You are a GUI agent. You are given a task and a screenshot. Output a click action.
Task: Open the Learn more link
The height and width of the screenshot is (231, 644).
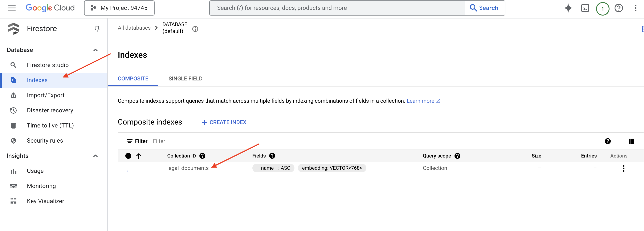coord(420,101)
